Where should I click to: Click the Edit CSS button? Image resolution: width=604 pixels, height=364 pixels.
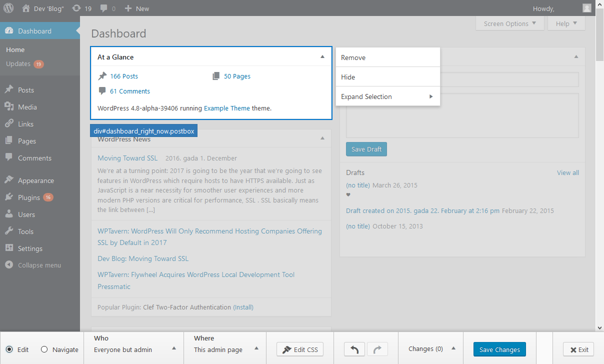(x=300, y=349)
